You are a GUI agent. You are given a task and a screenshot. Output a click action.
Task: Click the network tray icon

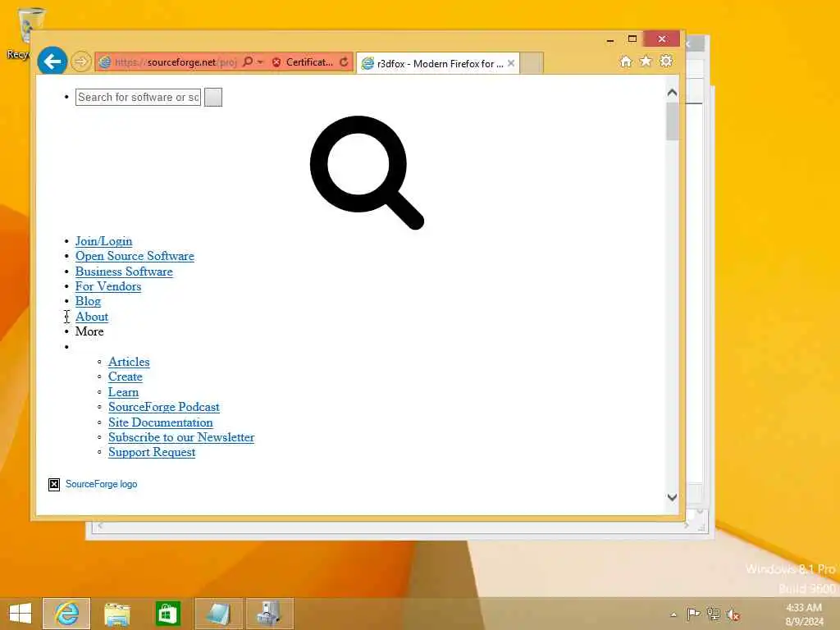[714, 614]
